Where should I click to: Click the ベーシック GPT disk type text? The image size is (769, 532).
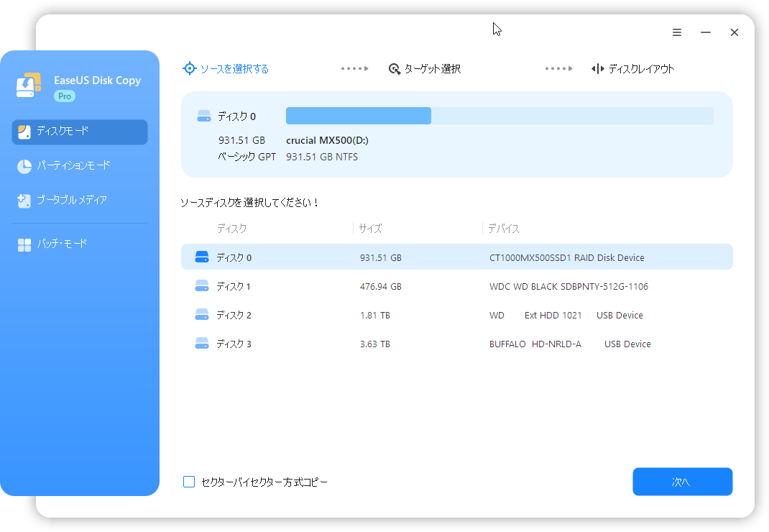pyautogui.click(x=247, y=157)
